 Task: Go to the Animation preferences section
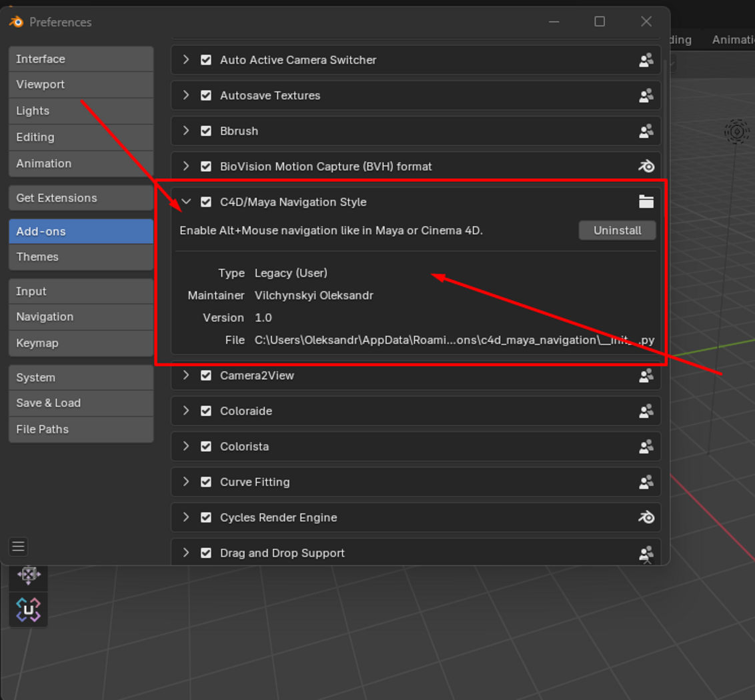(x=81, y=164)
